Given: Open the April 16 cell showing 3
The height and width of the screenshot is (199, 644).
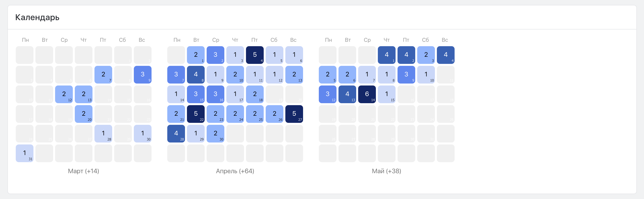Looking at the screenshot, I should pyautogui.click(x=215, y=94).
